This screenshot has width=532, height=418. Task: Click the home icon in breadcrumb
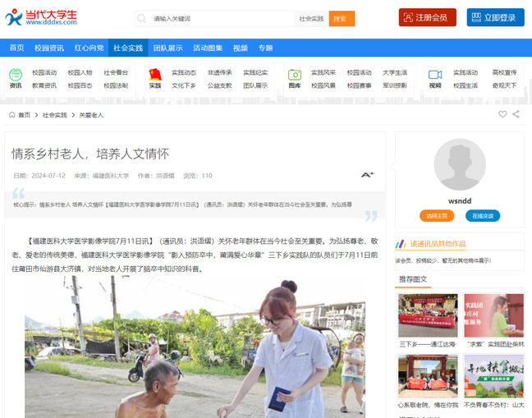(11, 115)
